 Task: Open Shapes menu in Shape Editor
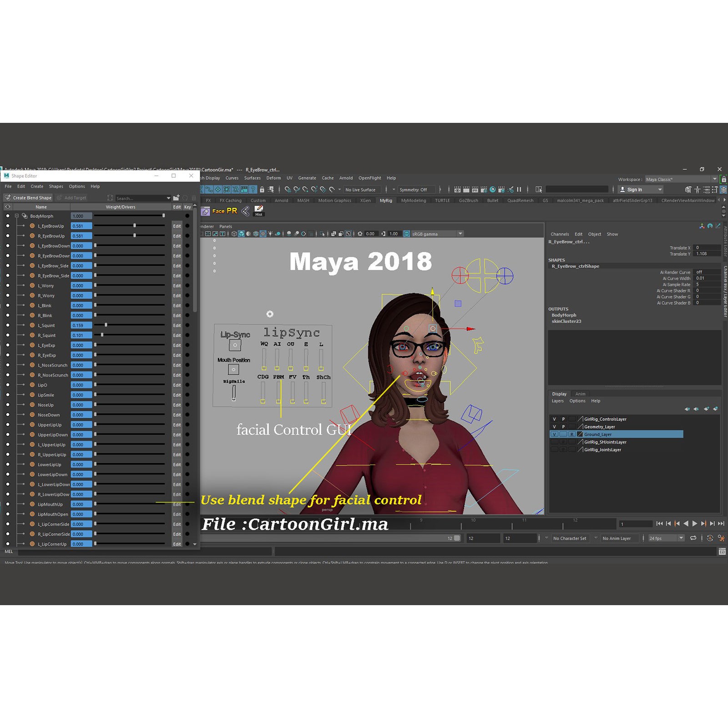[x=56, y=186]
